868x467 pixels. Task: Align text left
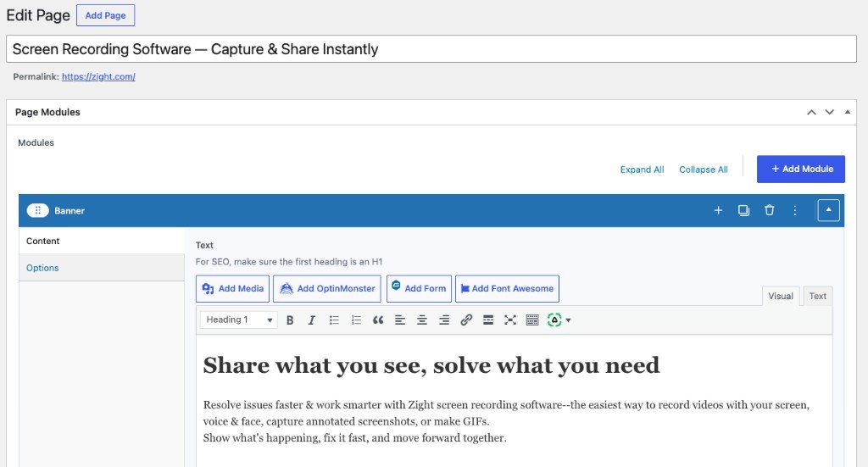point(400,320)
